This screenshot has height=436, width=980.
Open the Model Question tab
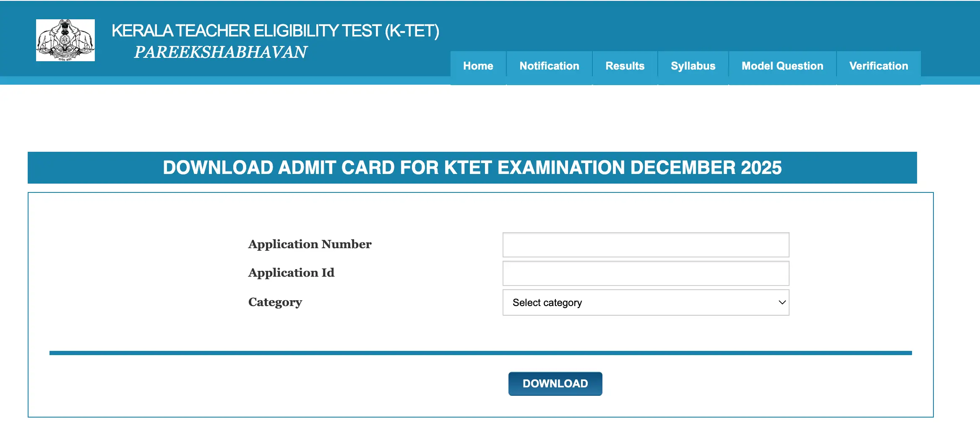point(782,66)
